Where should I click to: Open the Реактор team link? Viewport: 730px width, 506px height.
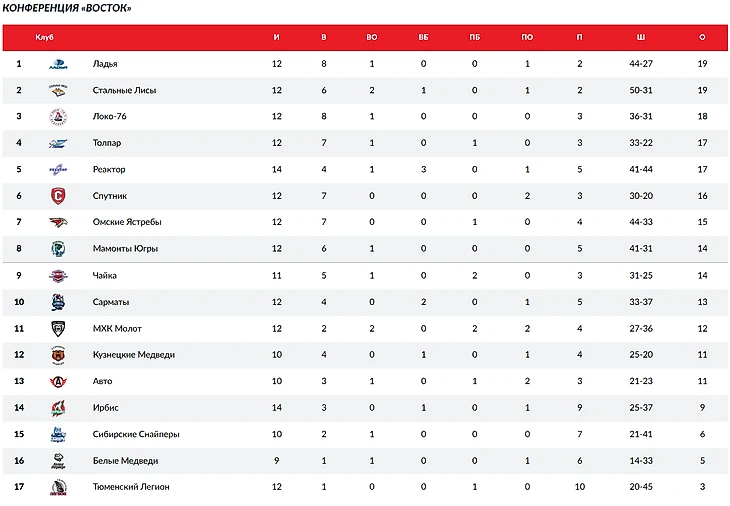point(109,170)
